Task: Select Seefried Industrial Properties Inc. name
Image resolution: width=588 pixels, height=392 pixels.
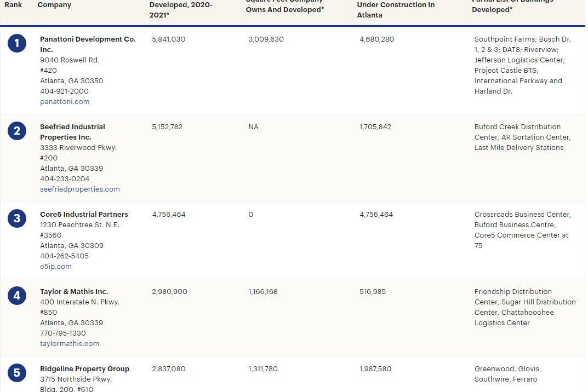Action: click(x=72, y=132)
